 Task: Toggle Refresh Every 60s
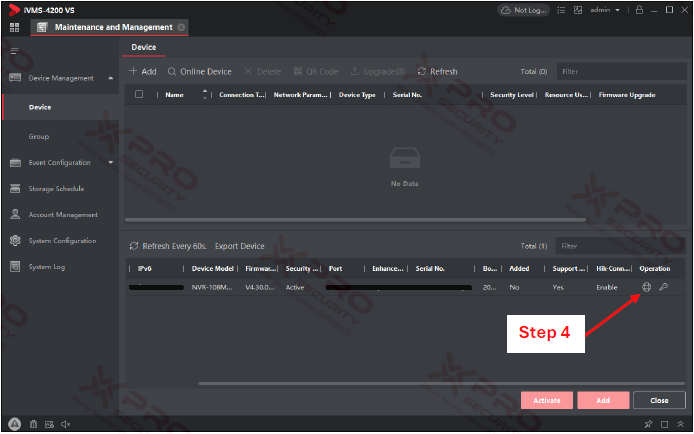click(x=168, y=246)
